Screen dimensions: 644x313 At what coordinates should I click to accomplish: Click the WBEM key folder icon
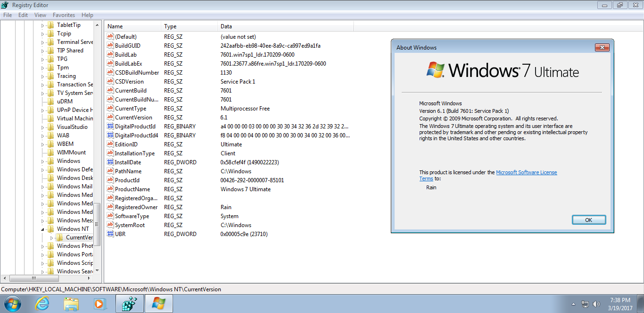[x=50, y=144]
